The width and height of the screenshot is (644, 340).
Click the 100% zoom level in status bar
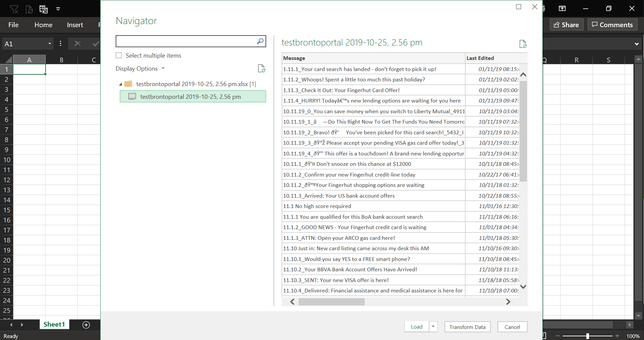pos(633,336)
